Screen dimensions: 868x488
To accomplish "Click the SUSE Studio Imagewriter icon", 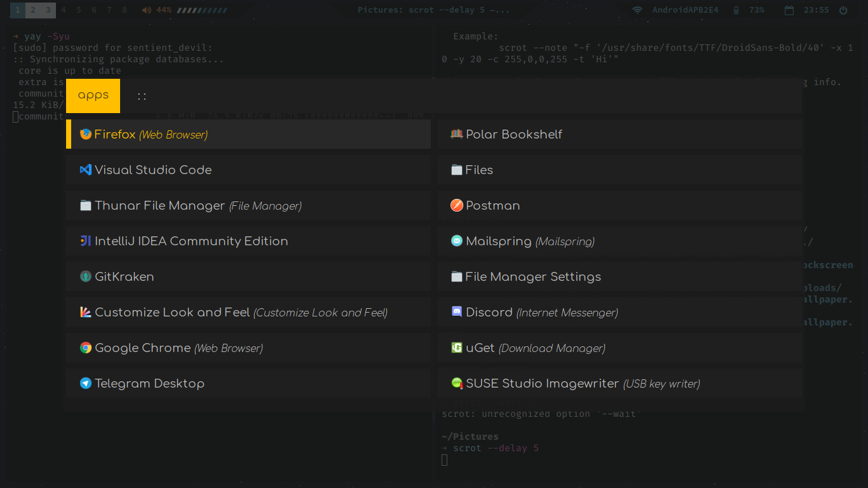I will click(x=456, y=383).
